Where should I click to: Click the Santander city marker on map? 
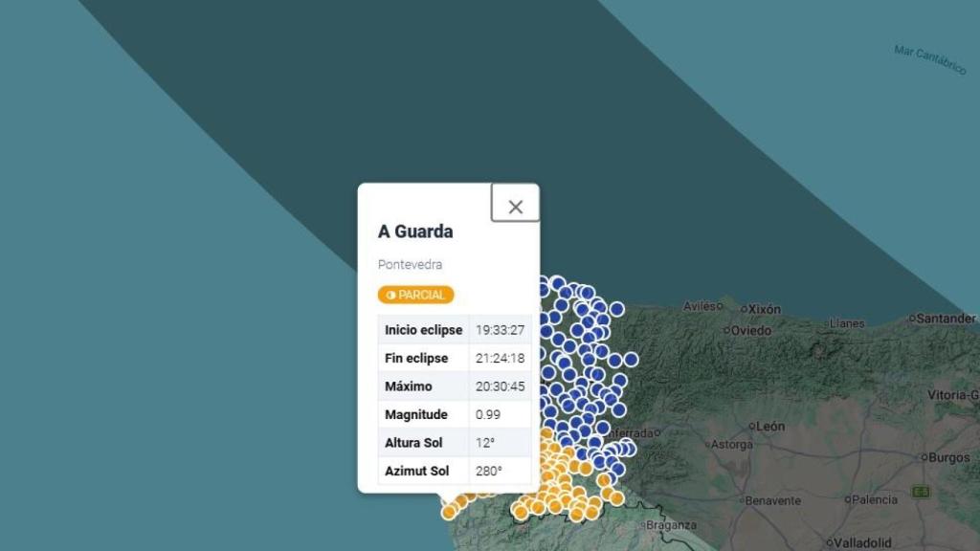pyautogui.click(x=912, y=319)
